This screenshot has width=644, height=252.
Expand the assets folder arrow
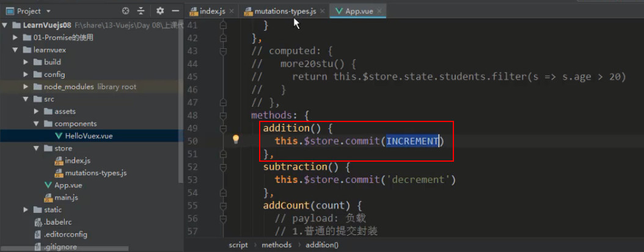click(x=36, y=112)
